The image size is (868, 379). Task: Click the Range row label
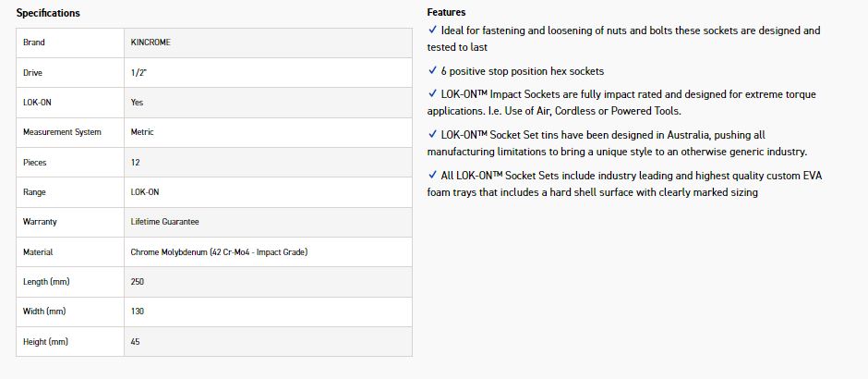[x=34, y=192]
